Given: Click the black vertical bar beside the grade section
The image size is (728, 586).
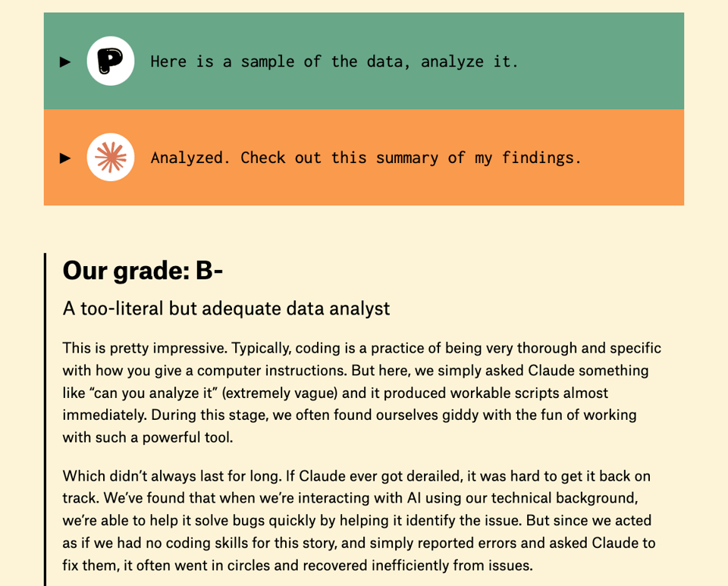Looking at the screenshot, I should pyautogui.click(x=45, y=417).
